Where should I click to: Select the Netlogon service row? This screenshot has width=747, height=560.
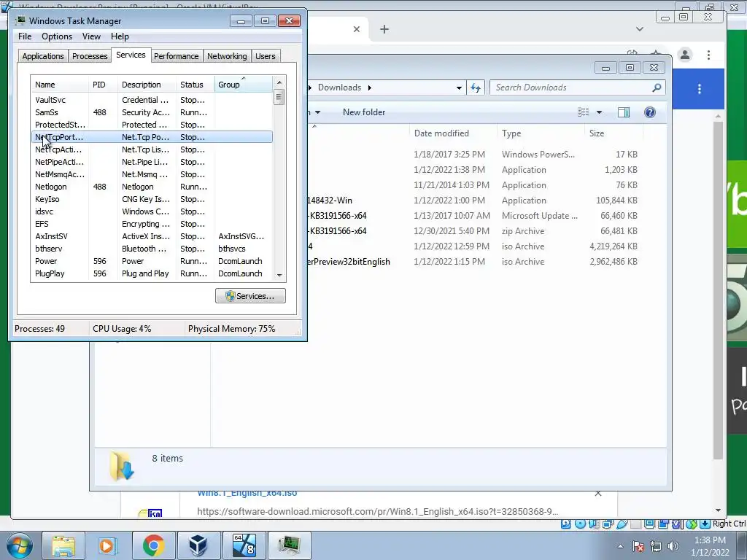click(152, 187)
